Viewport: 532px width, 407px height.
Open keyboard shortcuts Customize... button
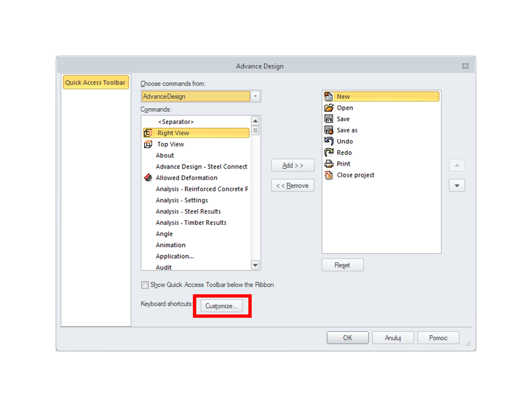(221, 306)
